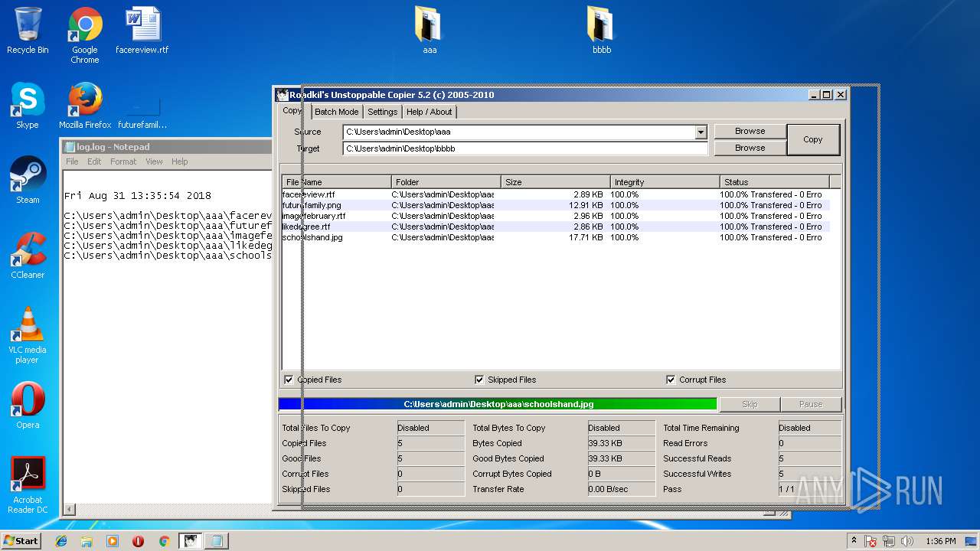Click the Notepad log.log title bar

165,147
